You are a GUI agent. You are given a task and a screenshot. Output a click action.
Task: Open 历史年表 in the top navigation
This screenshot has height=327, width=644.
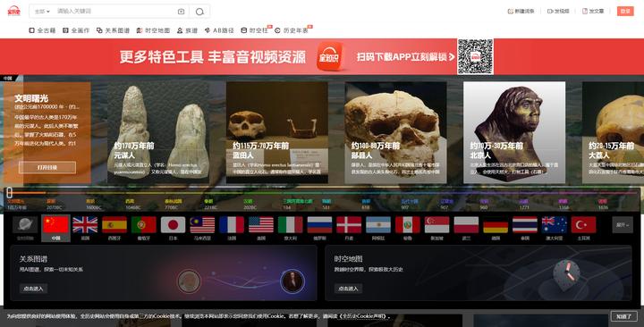292,30
